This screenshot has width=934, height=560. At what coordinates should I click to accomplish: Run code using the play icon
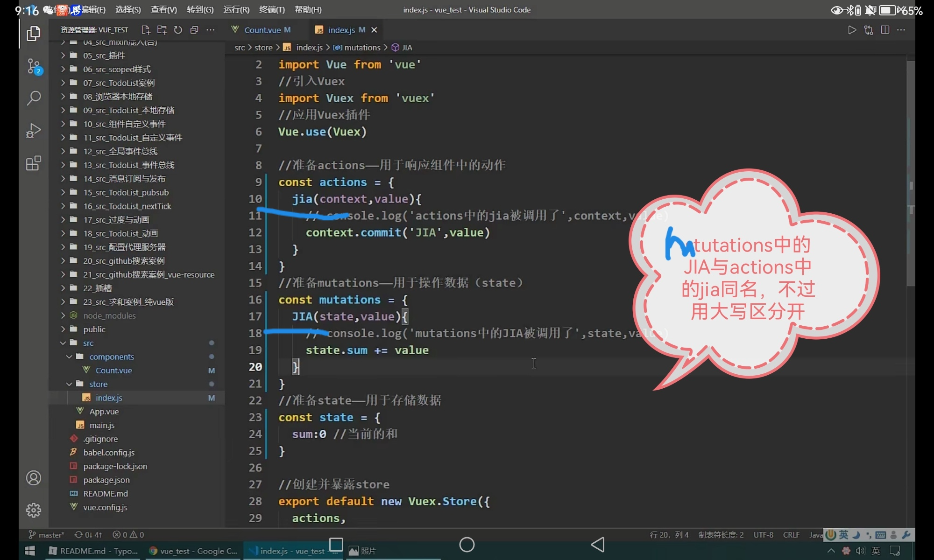pyautogui.click(x=852, y=30)
